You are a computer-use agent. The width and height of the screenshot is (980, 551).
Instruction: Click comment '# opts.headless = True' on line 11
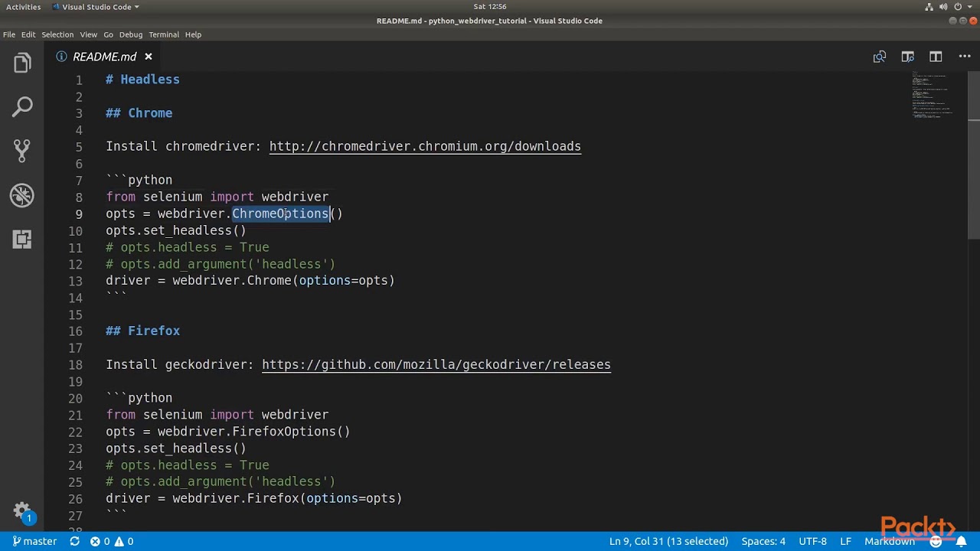pyautogui.click(x=188, y=247)
